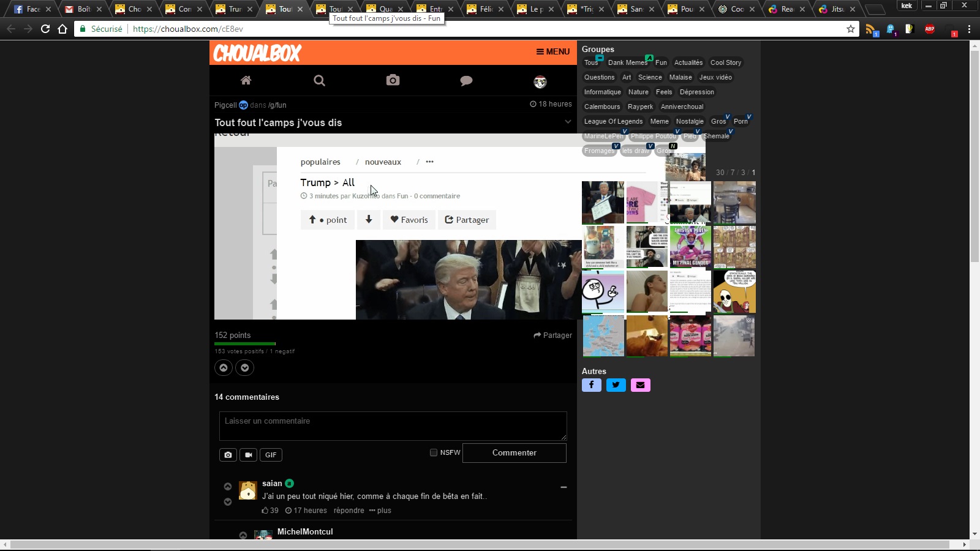Open the camera upload icon in navbar
The width and height of the screenshot is (980, 551).
[x=393, y=80]
